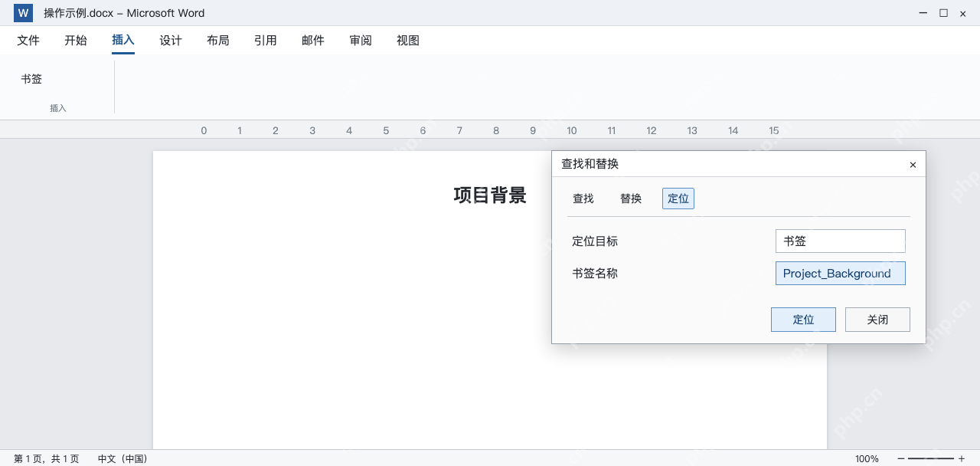This screenshot has width=980, height=466.
Task: Close the Microsoft Word window
Action: click(x=963, y=13)
